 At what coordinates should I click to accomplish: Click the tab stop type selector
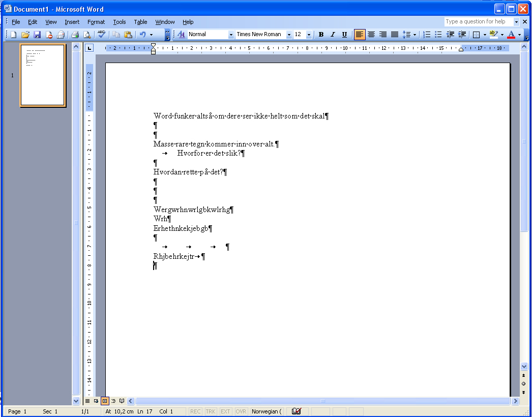click(x=89, y=48)
